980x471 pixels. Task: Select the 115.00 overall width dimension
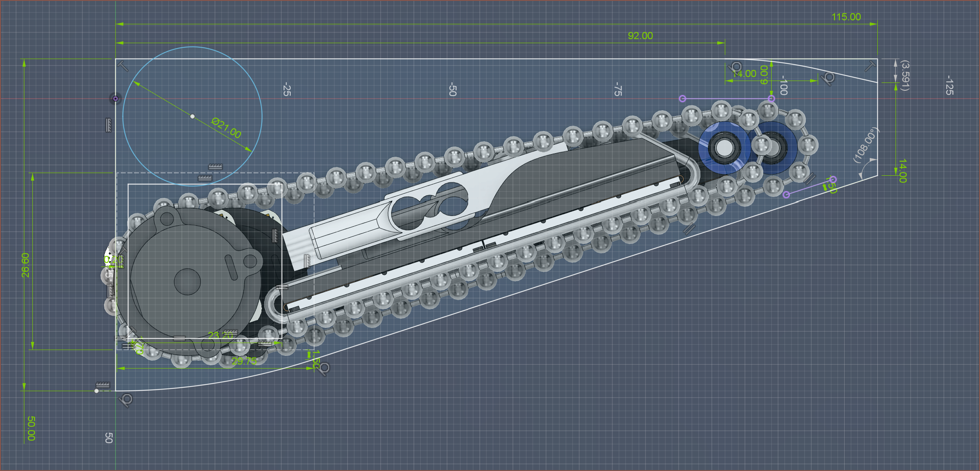846,17
